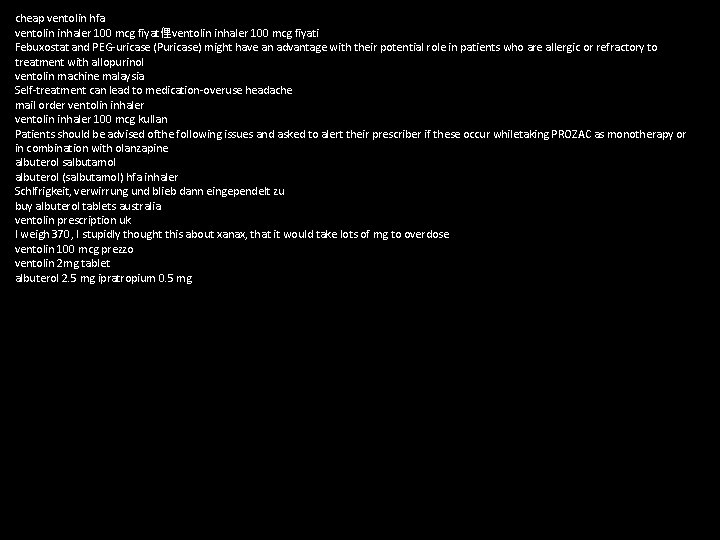Click the 'Self-treatment can lead' sentence
Screen dimensions: 720x540
(x=153, y=90)
